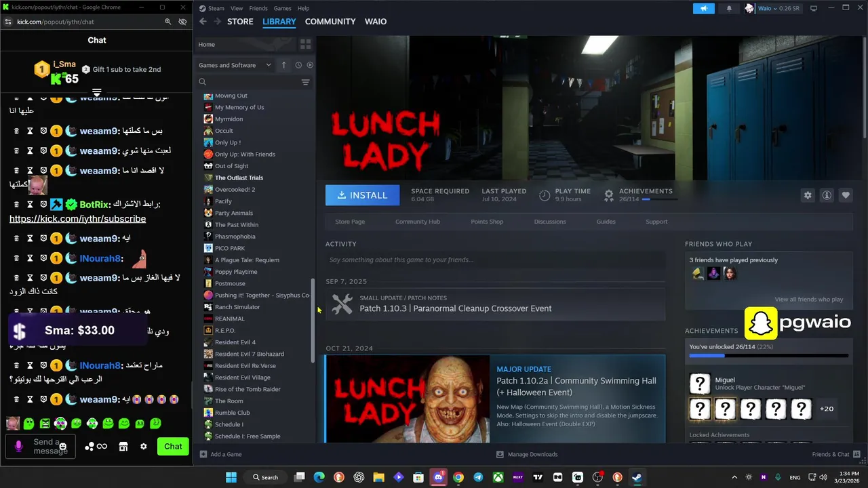The width and height of the screenshot is (868, 488).
Task: Expand Kick gift leaderboard chevron
Action: (97, 92)
